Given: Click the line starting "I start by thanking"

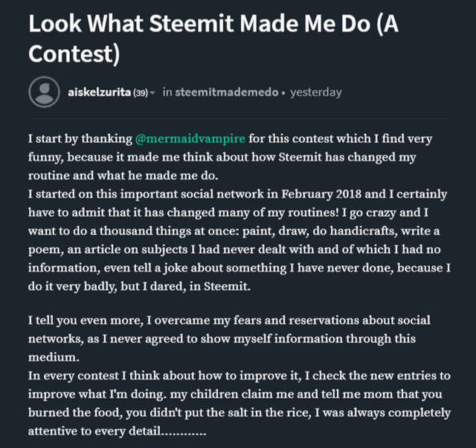Looking at the screenshot, I should pyautogui.click(x=230, y=138).
